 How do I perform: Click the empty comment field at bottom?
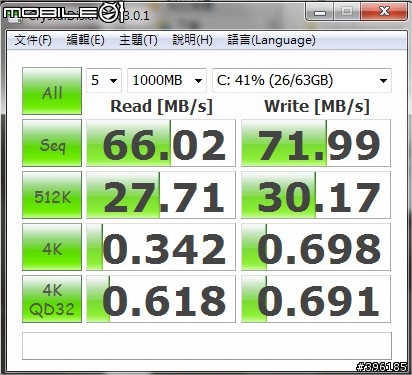pyautogui.click(x=207, y=346)
